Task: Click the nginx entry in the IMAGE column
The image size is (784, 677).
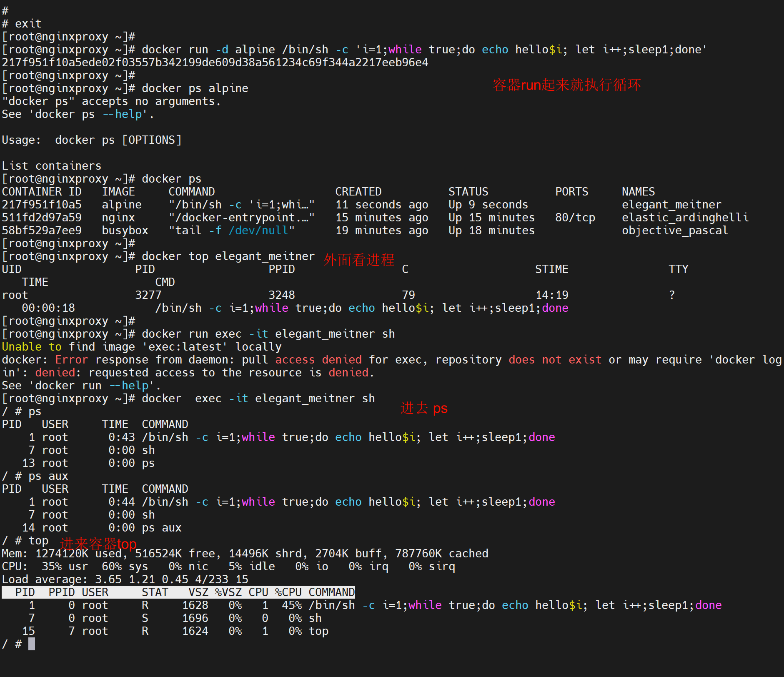Action: pyautogui.click(x=118, y=218)
